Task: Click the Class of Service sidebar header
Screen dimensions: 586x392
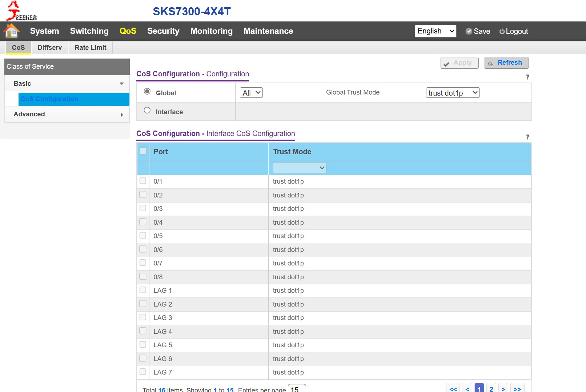Action: [x=67, y=67]
